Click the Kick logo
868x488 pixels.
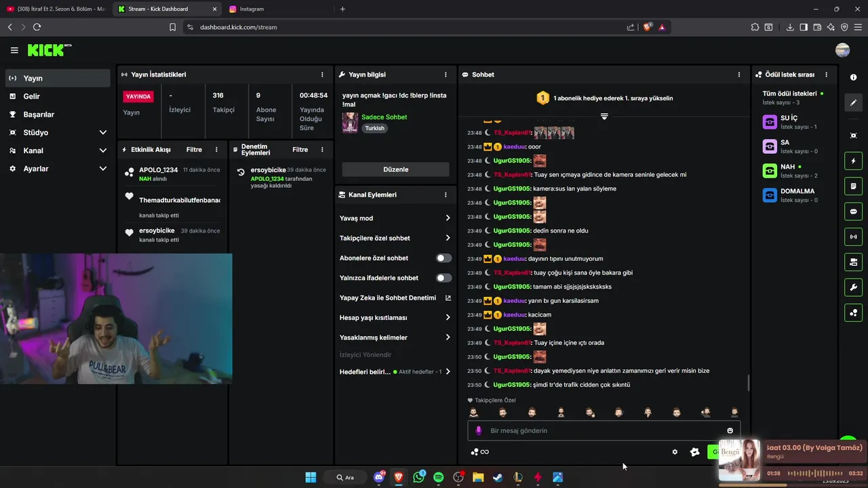(x=50, y=50)
